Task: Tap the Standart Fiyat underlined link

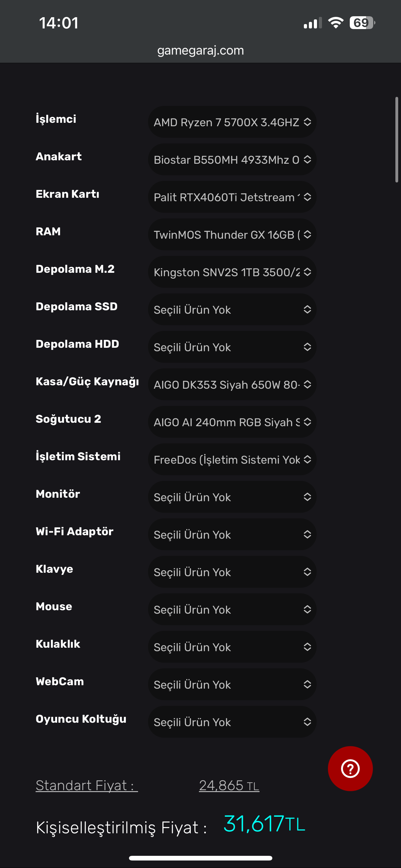Action: (87, 786)
